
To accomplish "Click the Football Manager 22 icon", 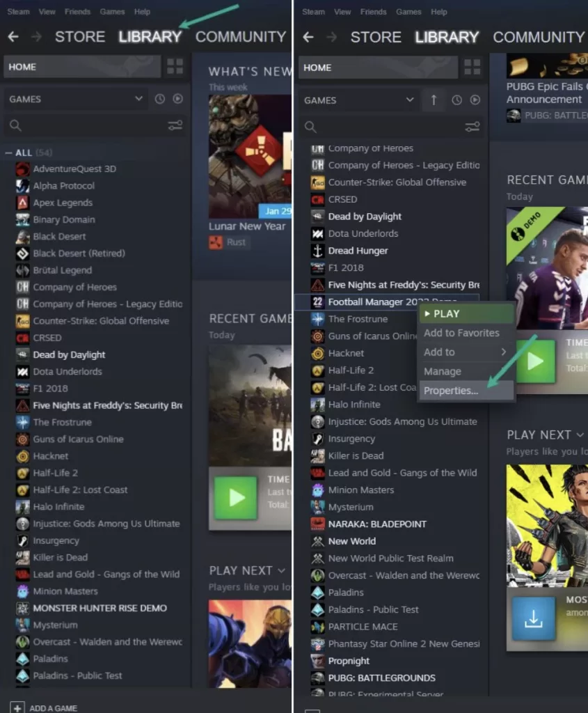I will pyautogui.click(x=317, y=302).
